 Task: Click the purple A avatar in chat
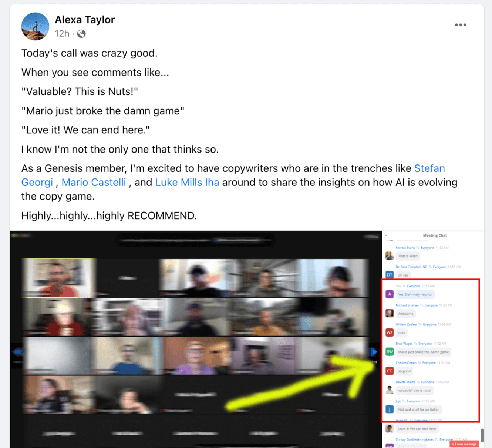tap(389, 294)
